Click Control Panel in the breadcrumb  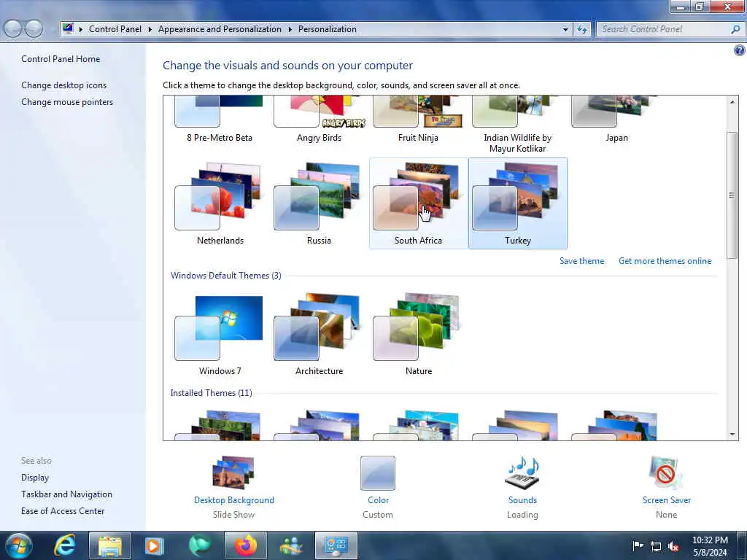(x=115, y=29)
